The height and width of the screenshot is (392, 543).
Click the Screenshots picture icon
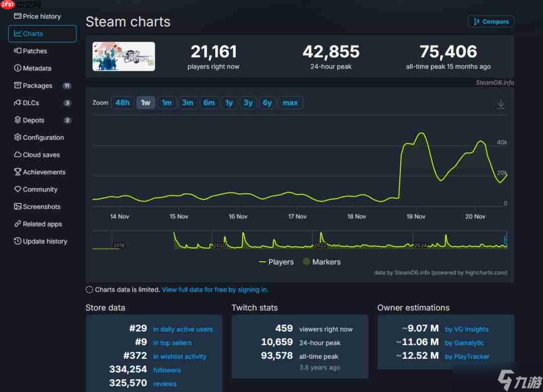coord(18,207)
